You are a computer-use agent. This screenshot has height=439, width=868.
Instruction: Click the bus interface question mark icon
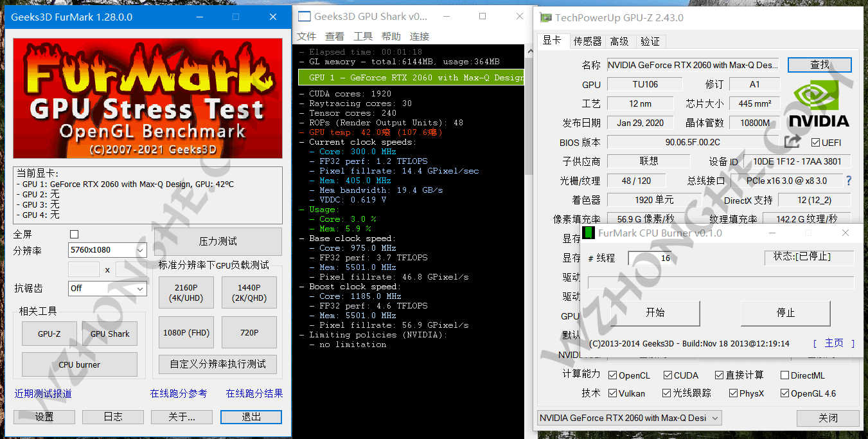pos(848,181)
